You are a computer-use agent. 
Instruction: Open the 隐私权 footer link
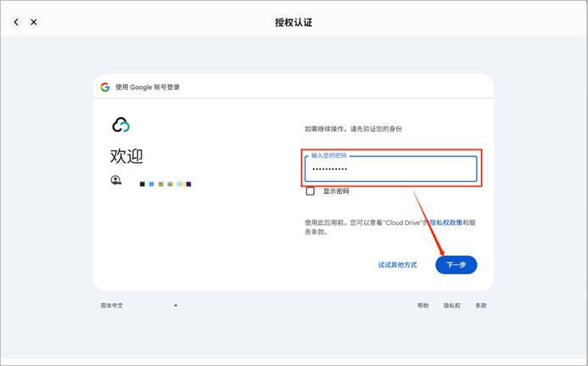pyautogui.click(x=451, y=305)
